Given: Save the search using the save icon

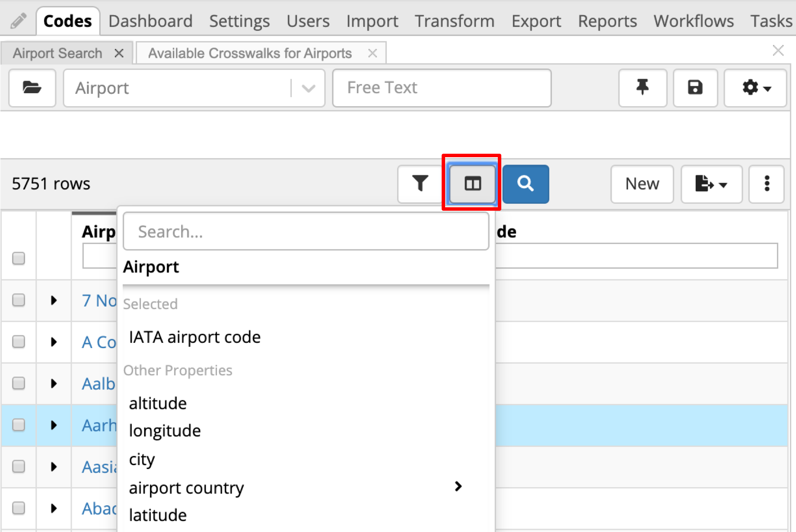Looking at the screenshot, I should pos(695,88).
